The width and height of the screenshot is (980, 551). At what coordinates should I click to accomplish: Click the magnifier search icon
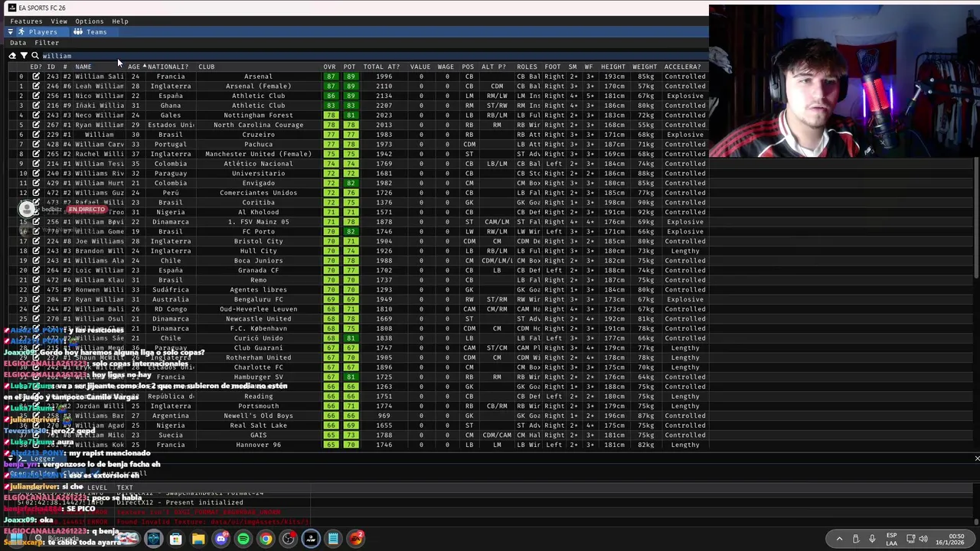coord(34,56)
